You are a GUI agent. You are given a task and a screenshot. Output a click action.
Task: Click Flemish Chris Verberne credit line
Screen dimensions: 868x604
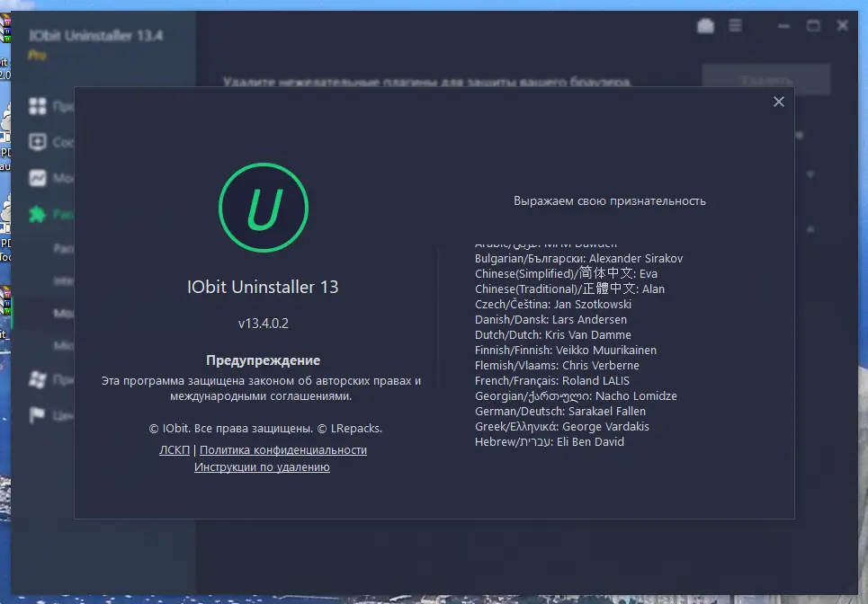coord(557,366)
